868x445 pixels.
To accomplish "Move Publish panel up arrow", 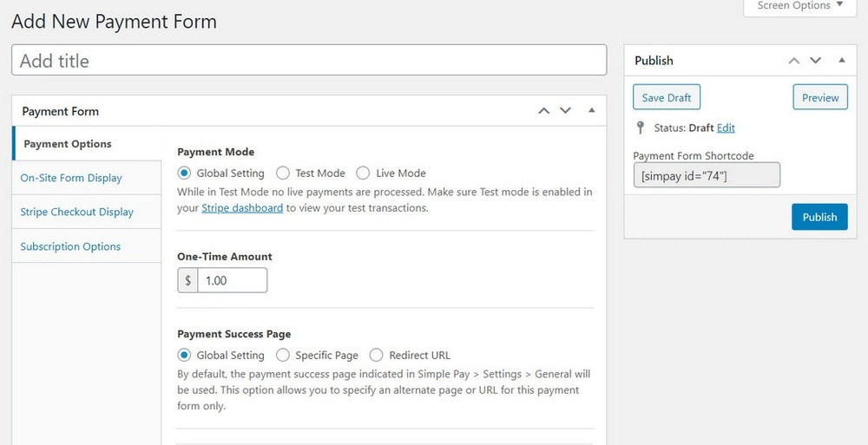I will pos(793,61).
